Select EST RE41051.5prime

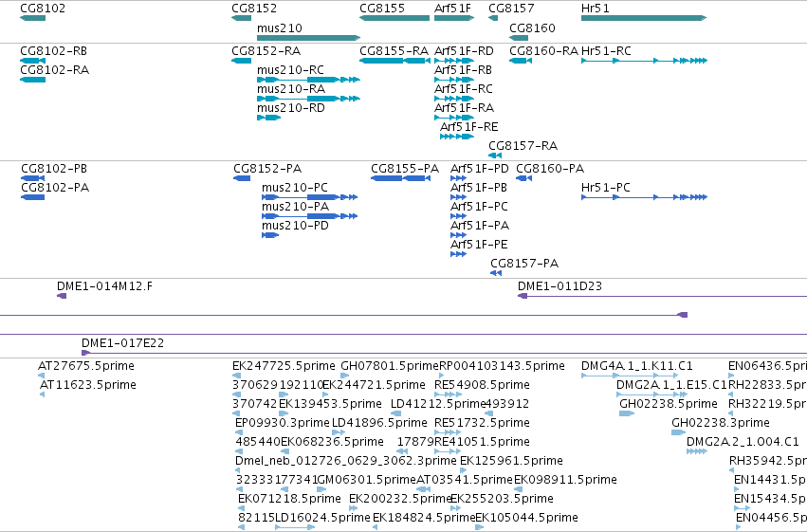click(x=448, y=451)
